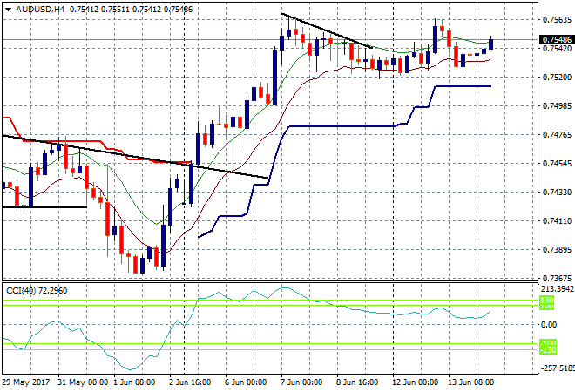The width and height of the screenshot is (575, 392).
Task: Click the 213.3942 CCI scale value
Action: pos(557,289)
